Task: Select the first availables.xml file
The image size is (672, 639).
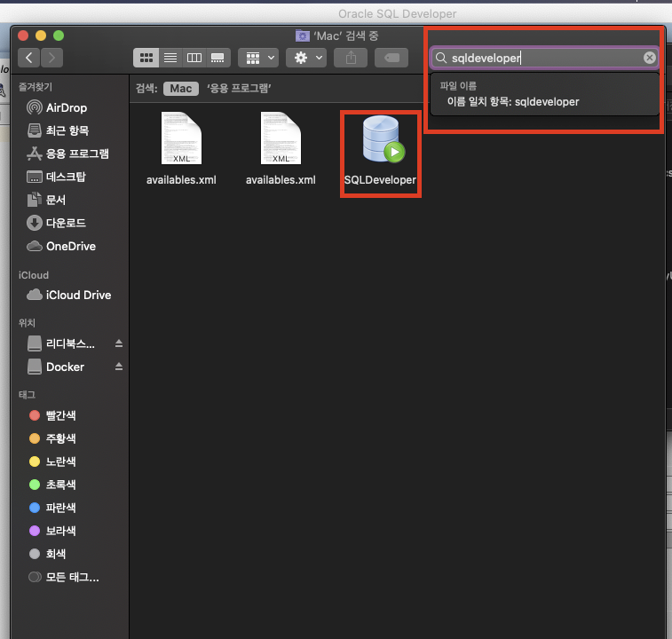Action: pos(181,149)
